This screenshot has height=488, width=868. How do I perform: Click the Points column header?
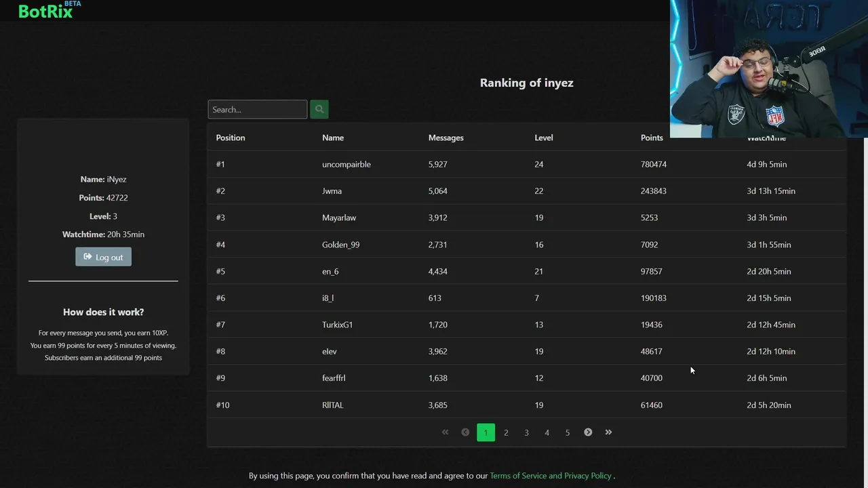652,138
